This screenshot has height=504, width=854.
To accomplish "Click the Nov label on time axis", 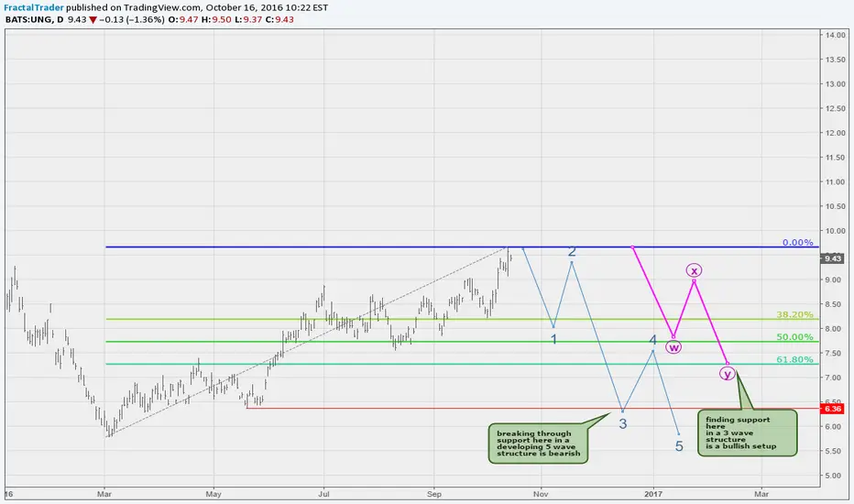I will tap(541, 494).
